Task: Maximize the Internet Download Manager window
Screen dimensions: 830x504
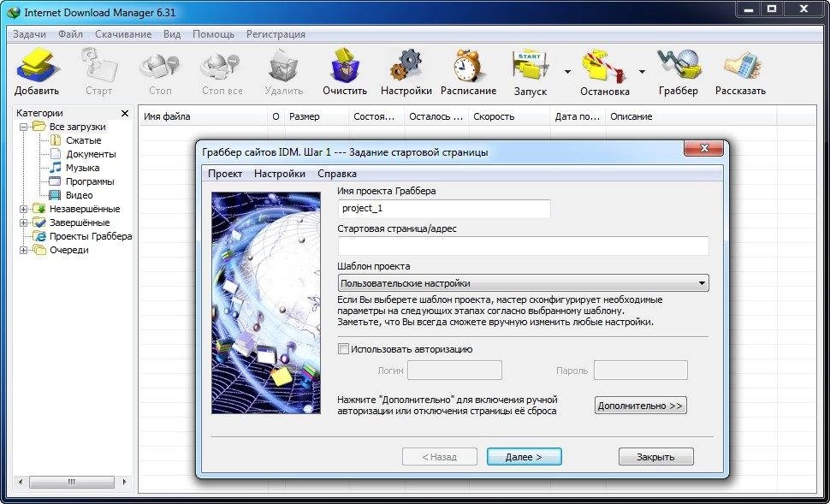Action: (773, 9)
